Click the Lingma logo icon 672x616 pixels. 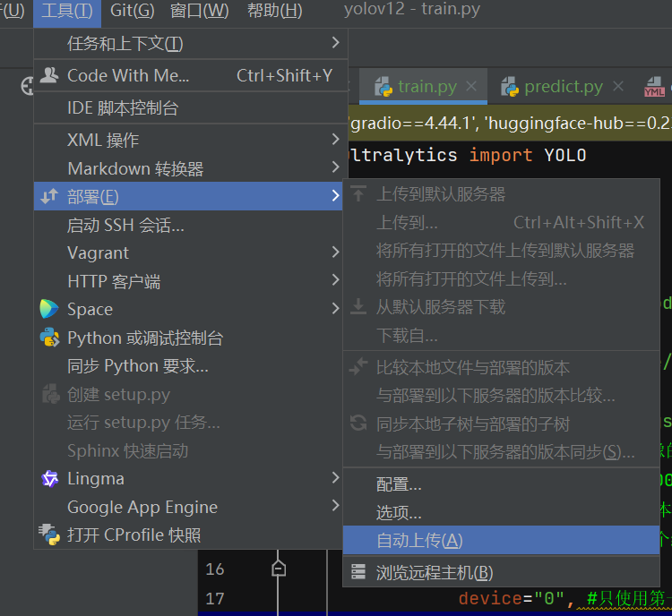tap(49, 478)
